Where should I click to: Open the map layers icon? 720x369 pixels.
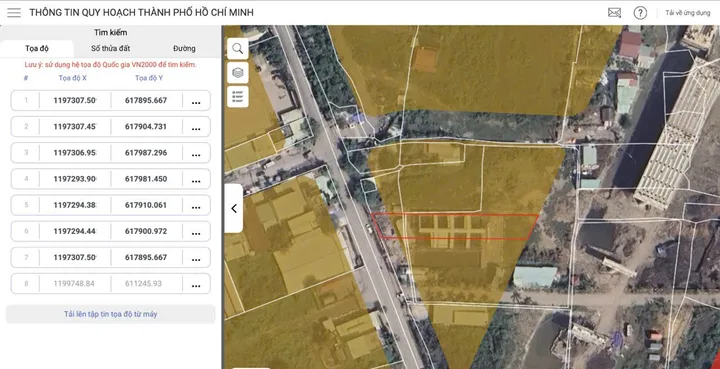[238, 73]
